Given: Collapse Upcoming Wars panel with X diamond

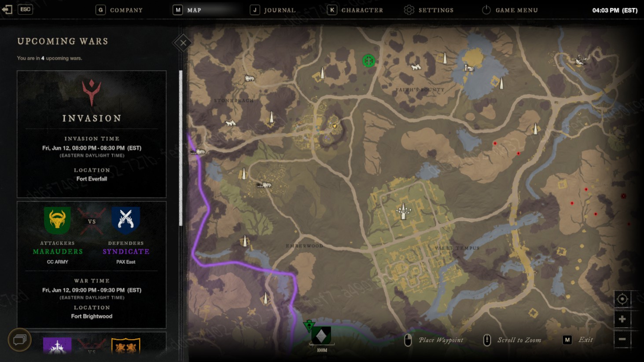Looking at the screenshot, I should pyautogui.click(x=183, y=43).
